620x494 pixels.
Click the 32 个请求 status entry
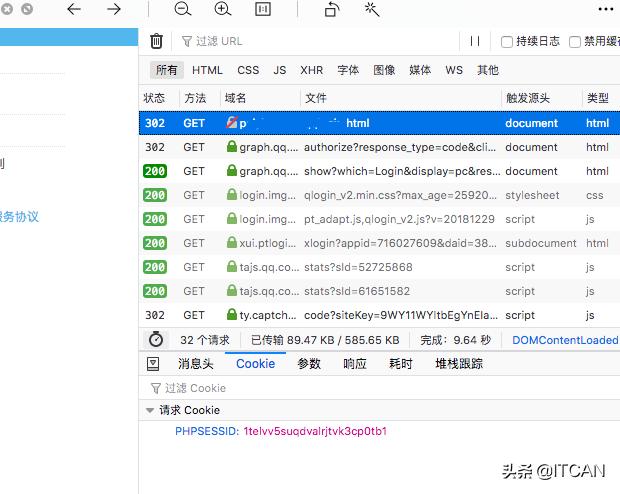(x=205, y=340)
